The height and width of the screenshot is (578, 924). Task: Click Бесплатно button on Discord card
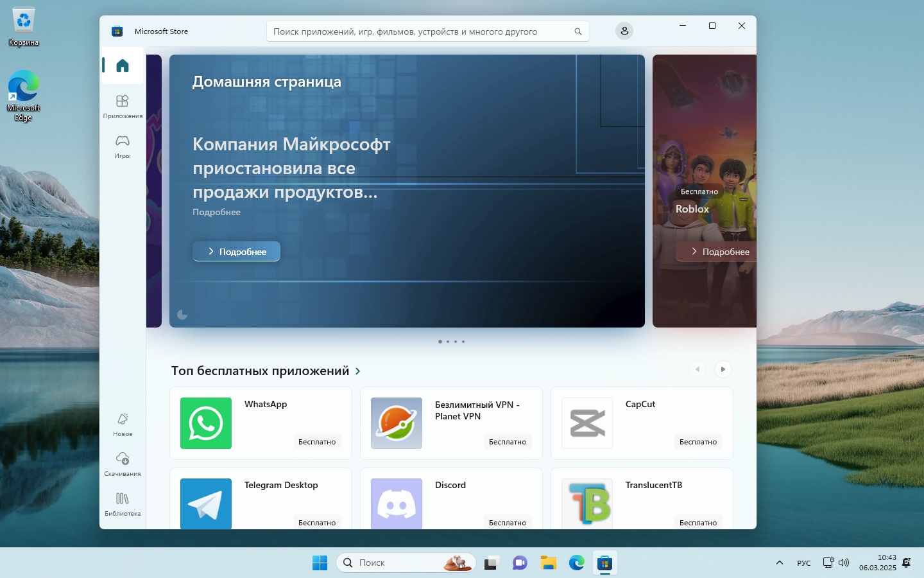point(508,522)
